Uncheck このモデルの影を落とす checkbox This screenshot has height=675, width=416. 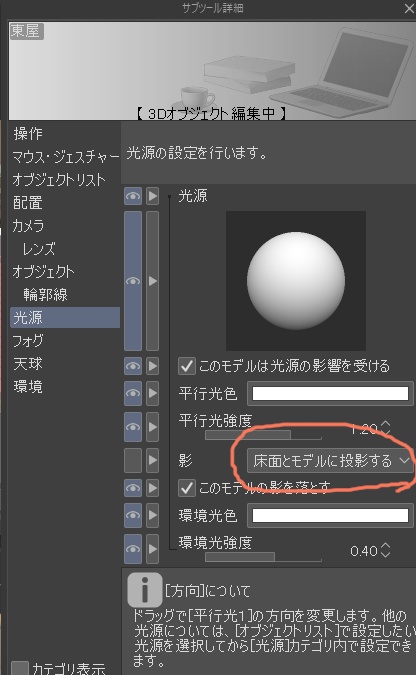coord(186,488)
